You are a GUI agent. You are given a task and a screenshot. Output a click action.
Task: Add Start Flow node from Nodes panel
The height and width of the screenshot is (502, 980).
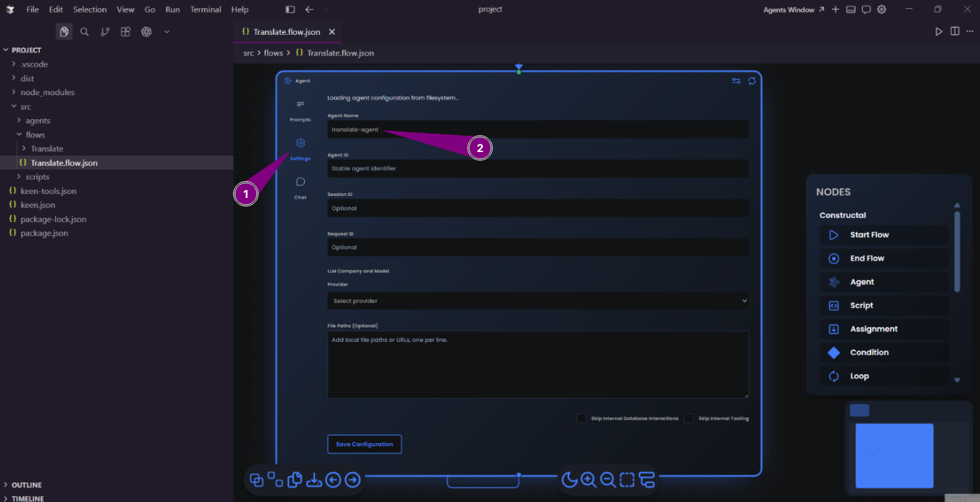click(884, 235)
